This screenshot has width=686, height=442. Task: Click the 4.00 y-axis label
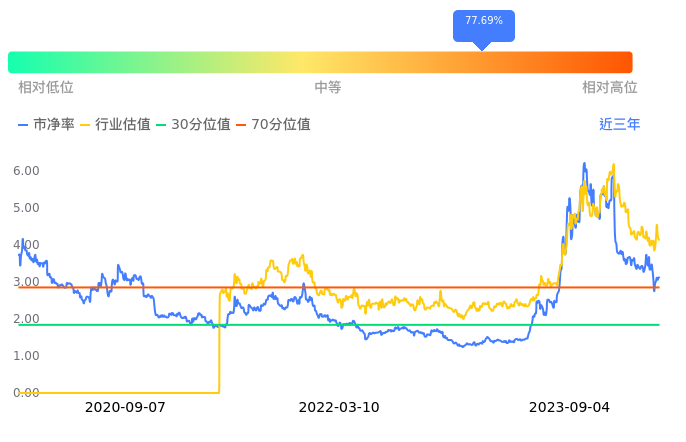[x=26, y=245]
